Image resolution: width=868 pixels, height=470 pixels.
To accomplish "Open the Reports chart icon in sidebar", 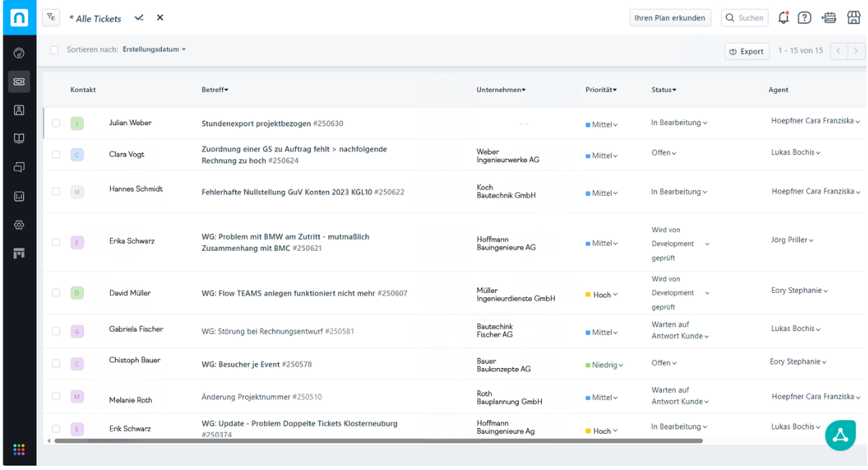I will (x=19, y=196).
